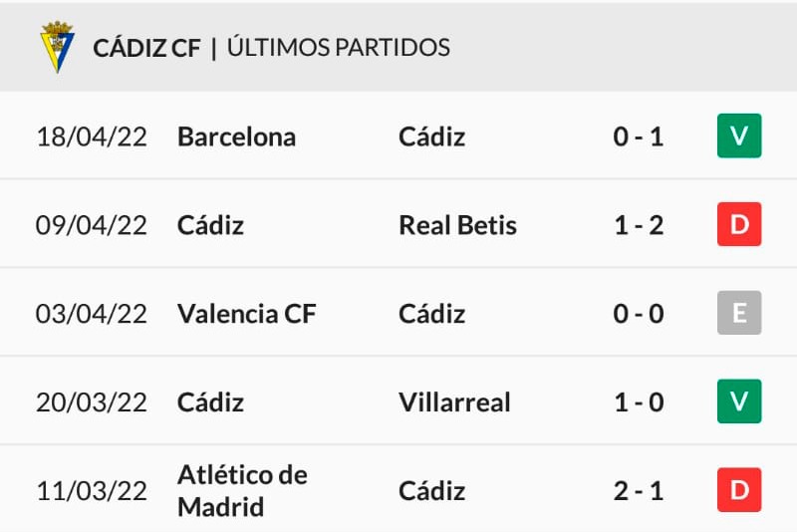Click red D badge for Real Betis match
This screenshot has width=797, height=532.
tap(739, 224)
